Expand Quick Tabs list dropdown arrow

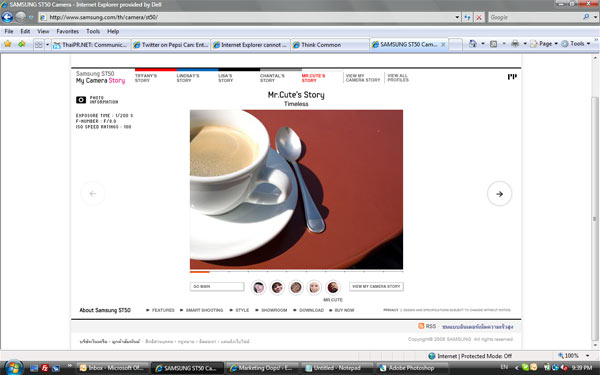coord(47,44)
